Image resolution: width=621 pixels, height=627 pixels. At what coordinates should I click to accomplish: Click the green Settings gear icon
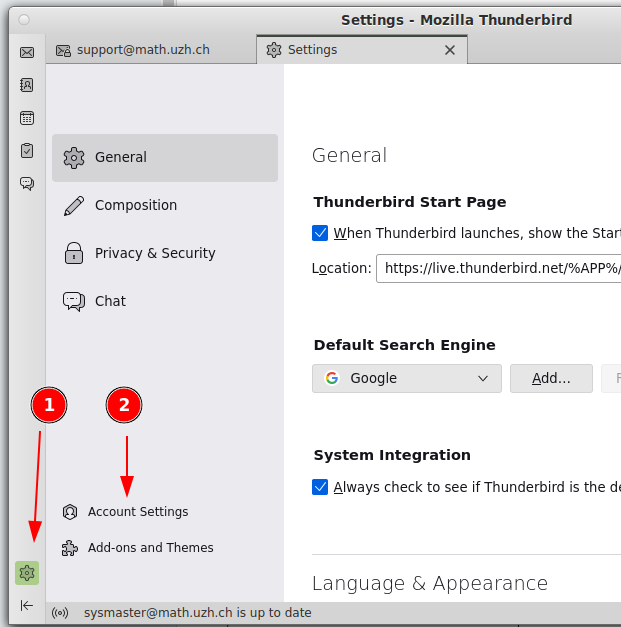(27, 573)
